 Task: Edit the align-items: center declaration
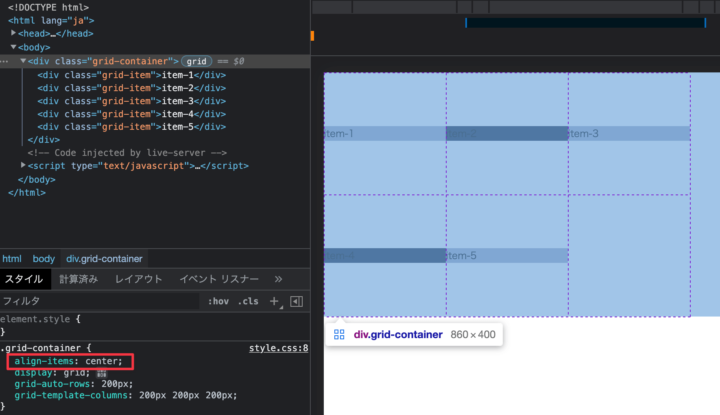(x=68, y=361)
